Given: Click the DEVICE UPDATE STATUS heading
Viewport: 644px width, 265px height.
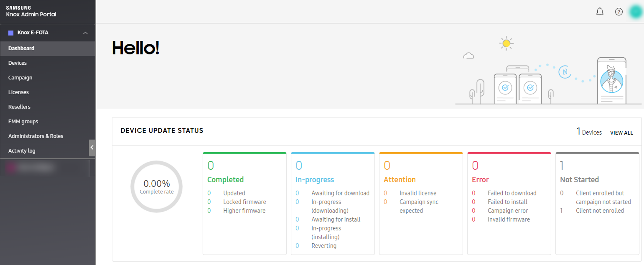Looking at the screenshot, I should tap(162, 131).
